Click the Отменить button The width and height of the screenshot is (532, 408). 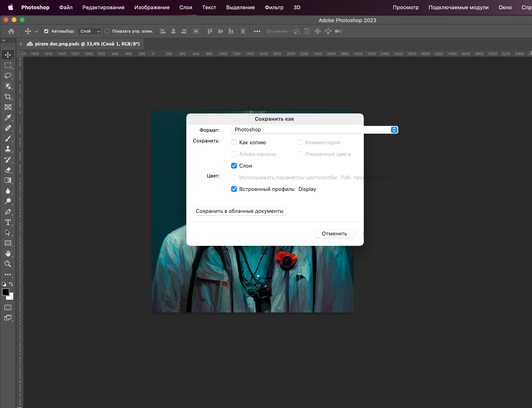click(334, 234)
